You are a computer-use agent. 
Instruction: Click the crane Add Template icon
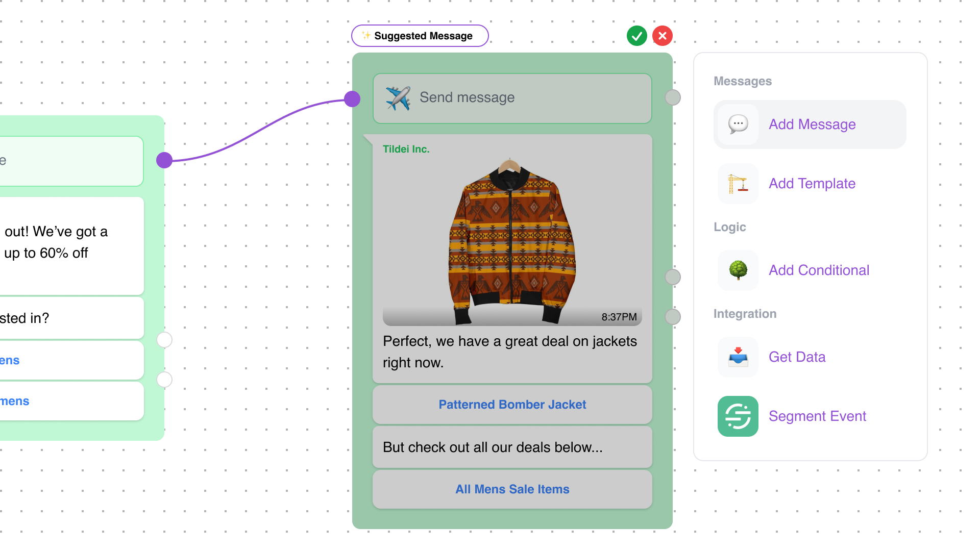click(x=738, y=184)
